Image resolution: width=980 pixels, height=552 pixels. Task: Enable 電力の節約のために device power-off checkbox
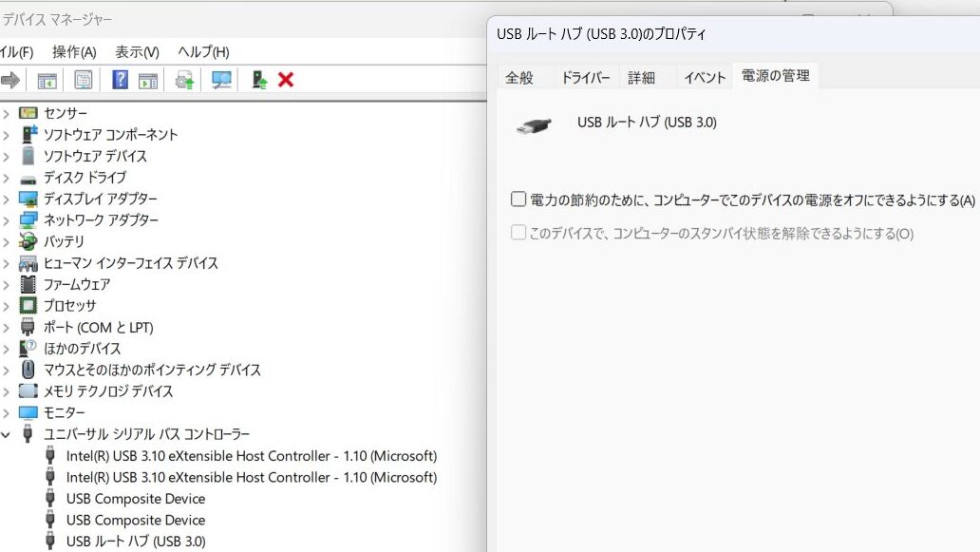click(x=518, y=200)
